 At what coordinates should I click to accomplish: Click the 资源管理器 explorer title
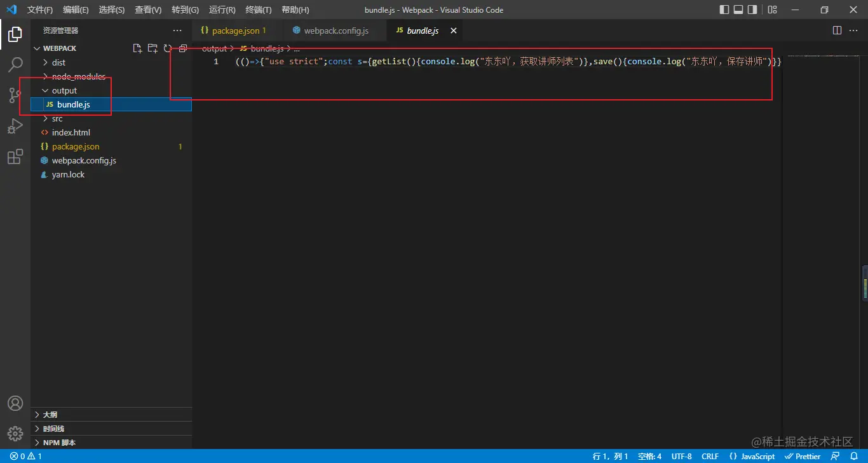[x=61, y=31]
